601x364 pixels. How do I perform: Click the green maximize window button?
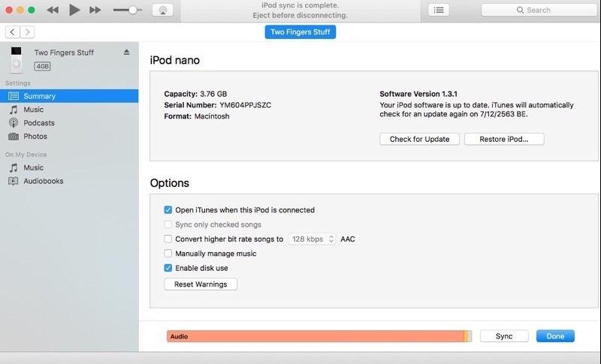[32, 10]
